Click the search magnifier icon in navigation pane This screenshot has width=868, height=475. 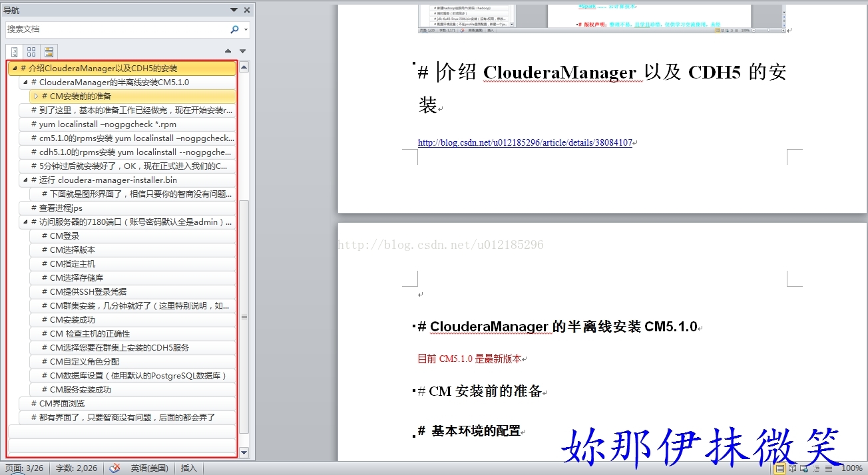click(x=234, y=30)
